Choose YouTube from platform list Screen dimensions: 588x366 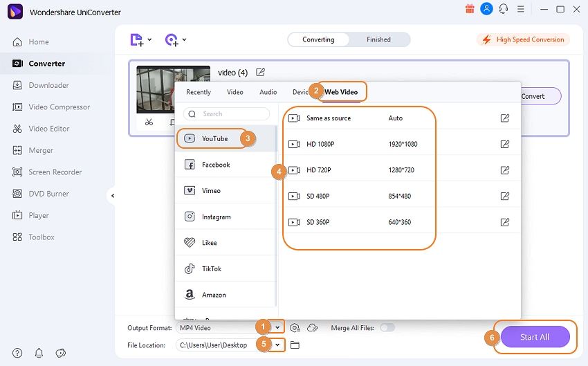pos(226,138)
